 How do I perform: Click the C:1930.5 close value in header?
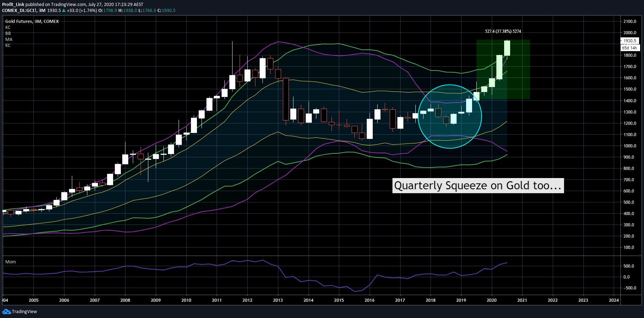[x=166, y=11]
